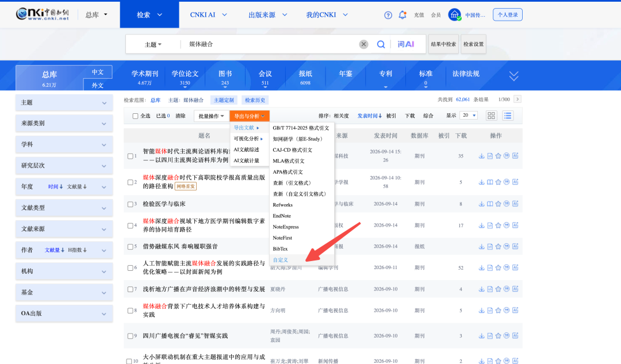This screenshot has width=621, height=364.
Task: Click 清除 to clear selections
Action: point(180,116)
